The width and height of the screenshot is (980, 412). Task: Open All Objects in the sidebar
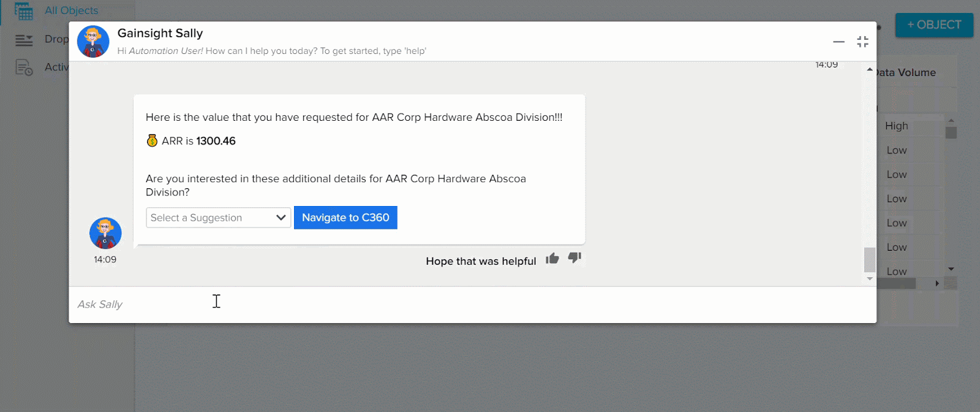tap(71, 10)
